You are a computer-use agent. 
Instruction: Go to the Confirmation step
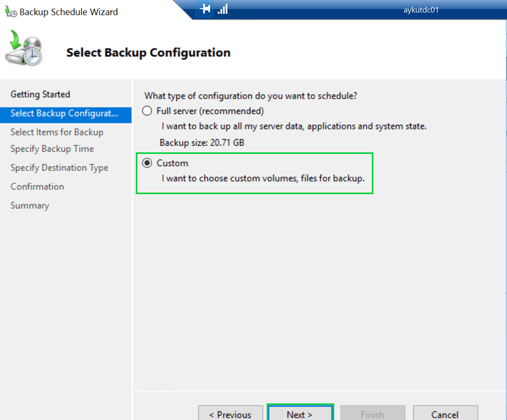point(37,187)
